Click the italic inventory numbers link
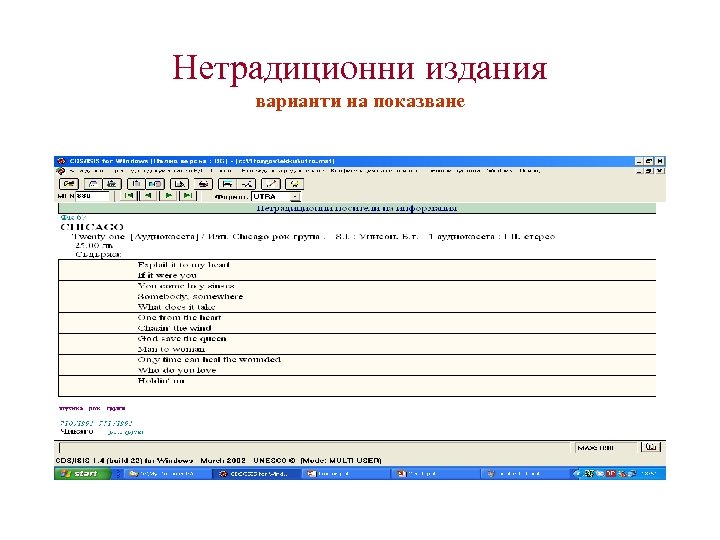Viewport: 720px width, 540px height. click(x=96, y=423)
